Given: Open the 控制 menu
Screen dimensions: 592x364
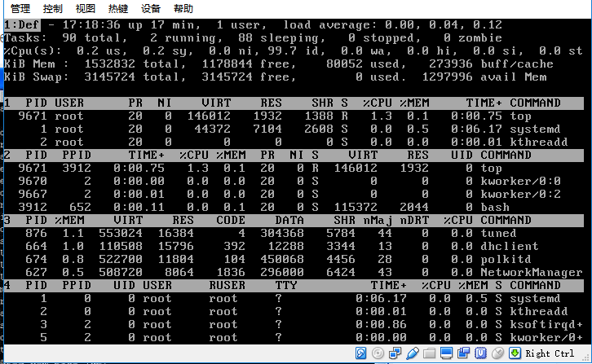Looking at the screenshot, I should 53,8.
